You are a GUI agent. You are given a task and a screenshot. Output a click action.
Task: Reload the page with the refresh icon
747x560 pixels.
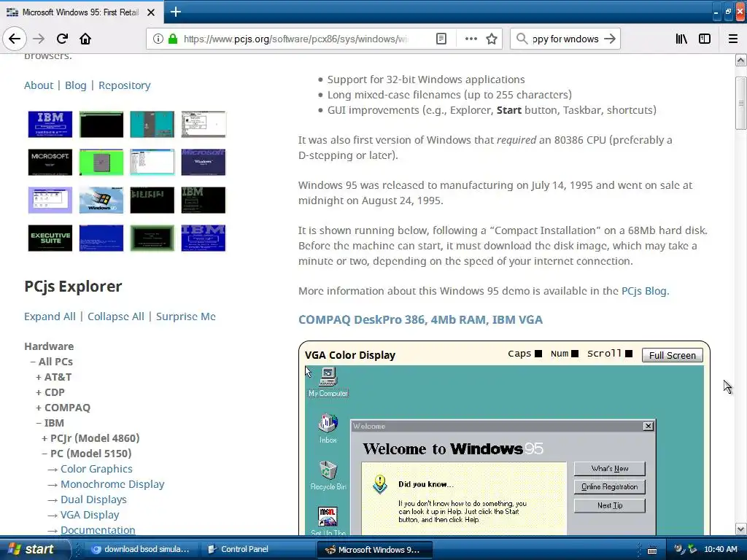[63, 39]
